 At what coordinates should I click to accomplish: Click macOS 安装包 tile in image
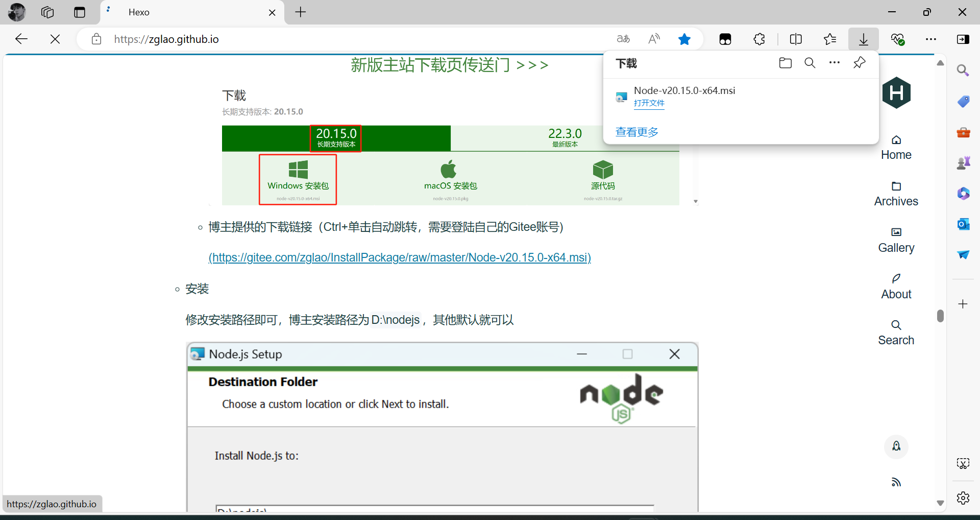point(451,180)
